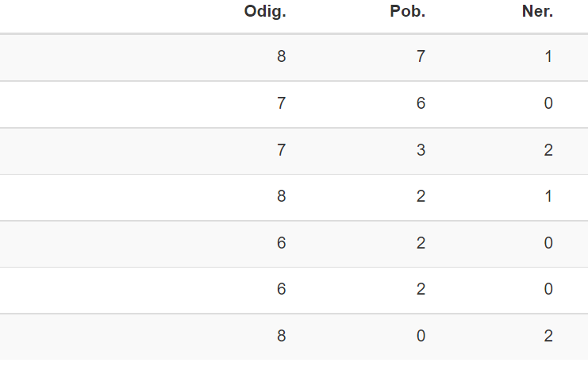Screen dimensions: 588x374
Task: Select fourth row's Odig. value 8
Action: point(282,196)
